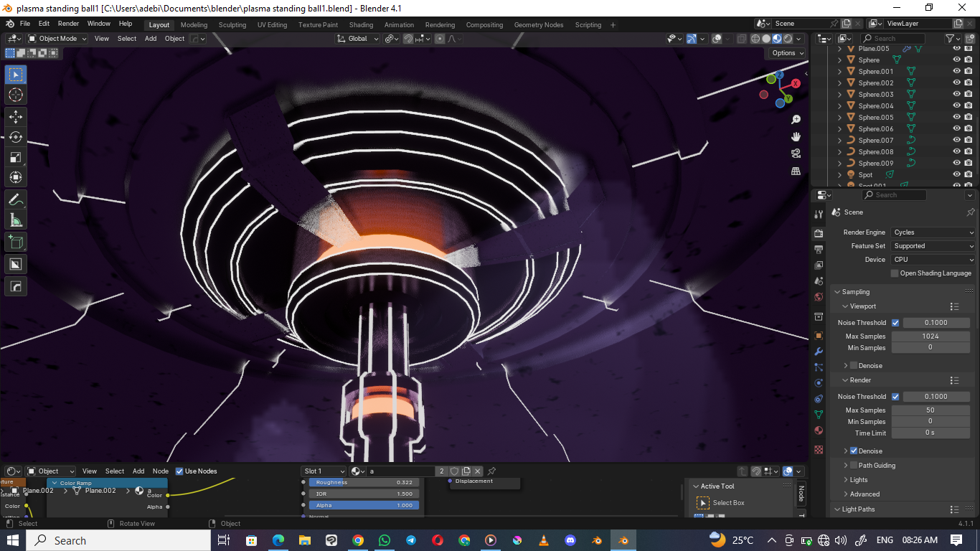Switch to wireframe viewport shading

pyautogui.click(x=755, y=39)
